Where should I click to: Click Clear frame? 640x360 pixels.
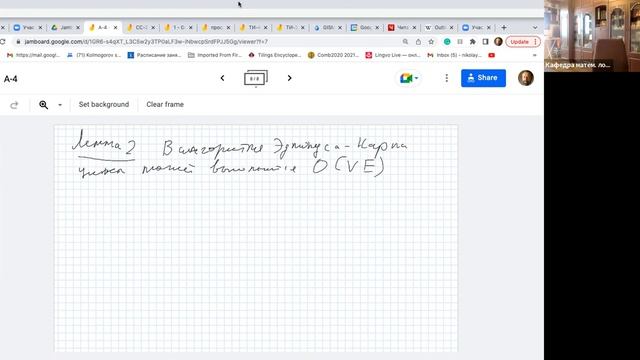[165, 104]
